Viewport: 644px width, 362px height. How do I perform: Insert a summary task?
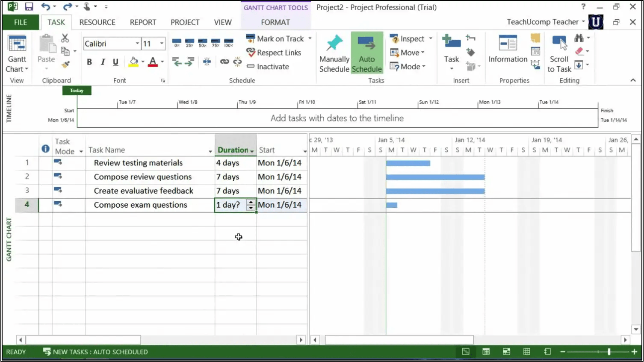[470, 38]
